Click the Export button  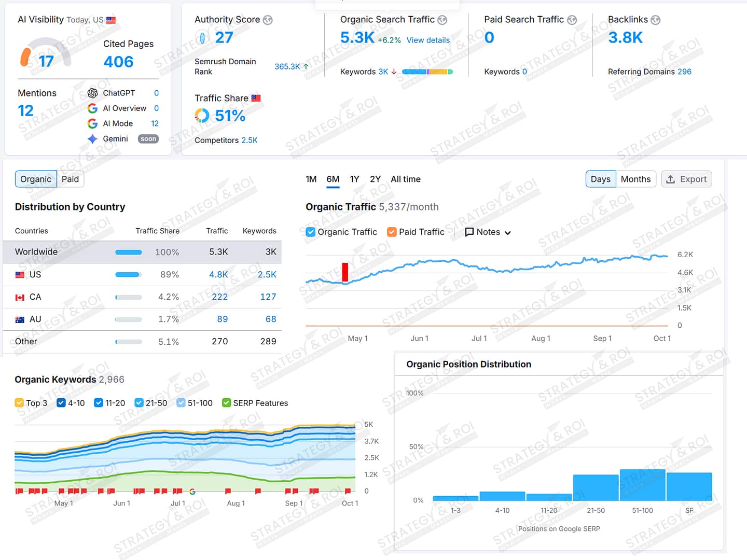(686, 179)
